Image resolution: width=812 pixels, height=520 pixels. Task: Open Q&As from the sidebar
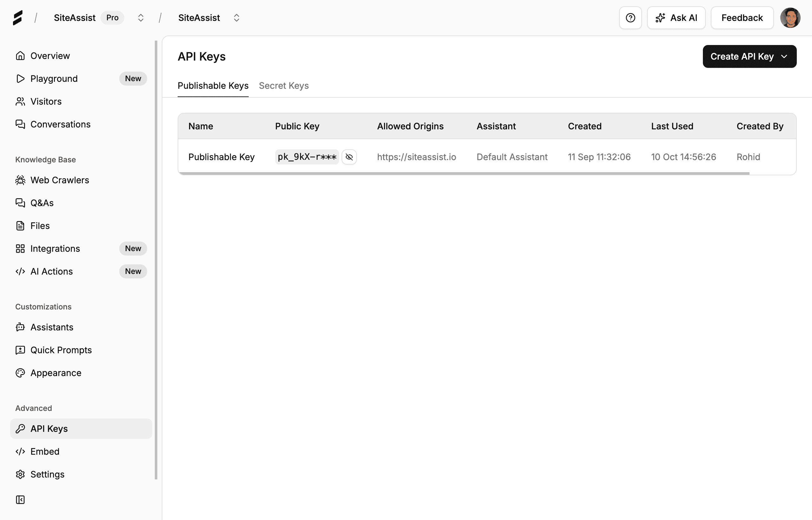tap(42, 203)
